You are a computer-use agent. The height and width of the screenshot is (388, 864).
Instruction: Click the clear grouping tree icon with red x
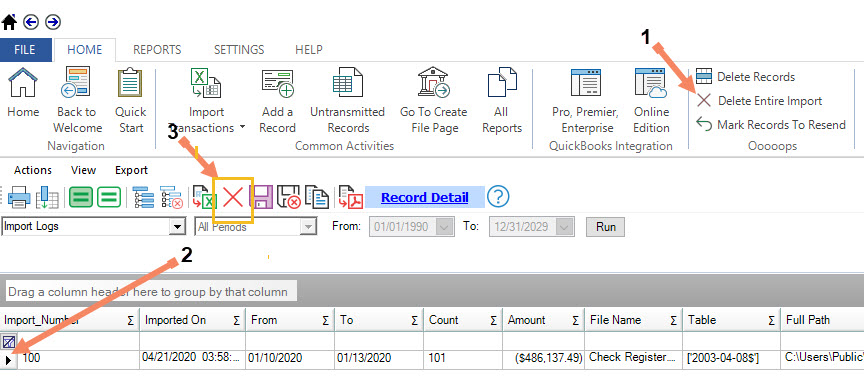tap(171, 197)
